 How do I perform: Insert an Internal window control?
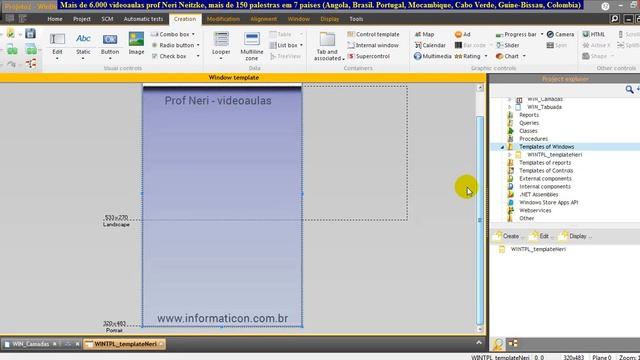373,45
